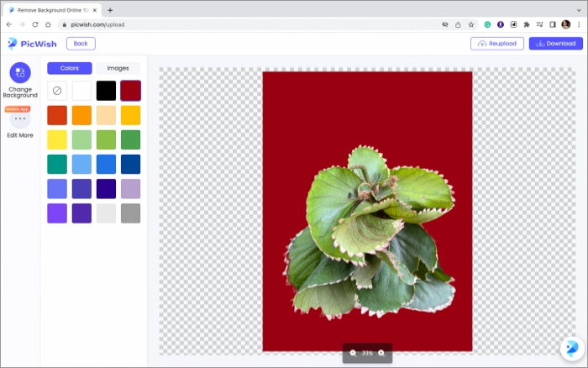This screenshot has height=368, width=588.
Task: Open the Chrome three-dot menu
Action: coord(579,24)
